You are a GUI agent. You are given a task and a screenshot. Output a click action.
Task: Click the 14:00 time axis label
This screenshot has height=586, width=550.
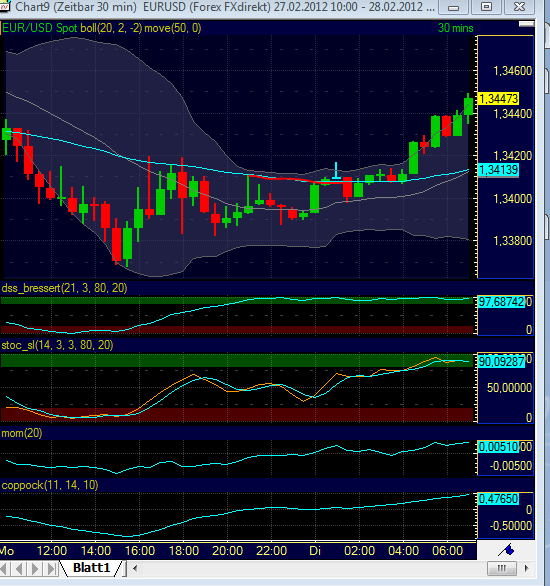(x=96, y=550)
